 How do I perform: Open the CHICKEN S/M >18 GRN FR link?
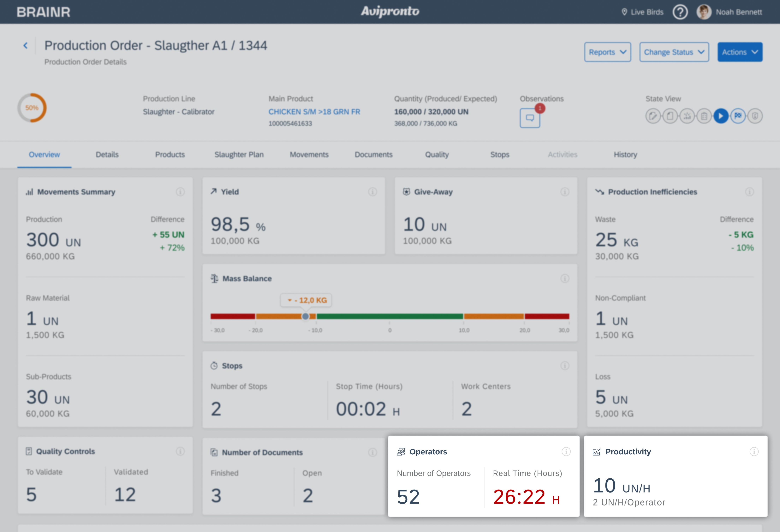tap(314, 112)
